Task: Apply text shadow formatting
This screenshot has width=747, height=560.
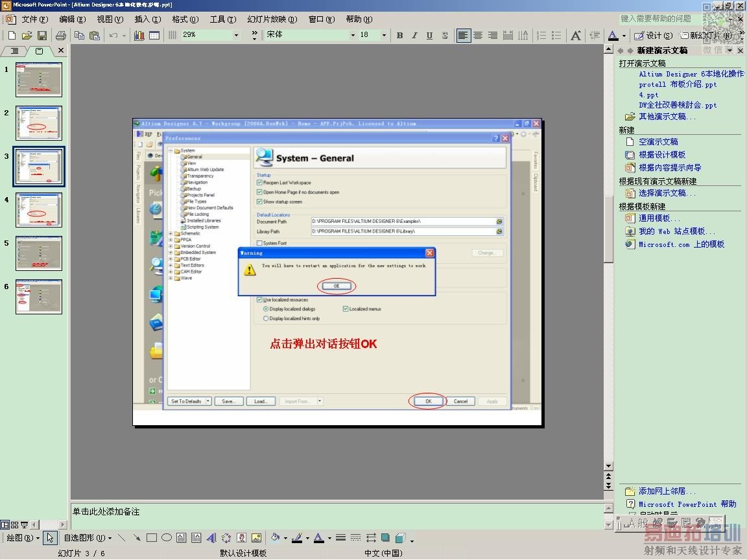Action: [445, 35]
